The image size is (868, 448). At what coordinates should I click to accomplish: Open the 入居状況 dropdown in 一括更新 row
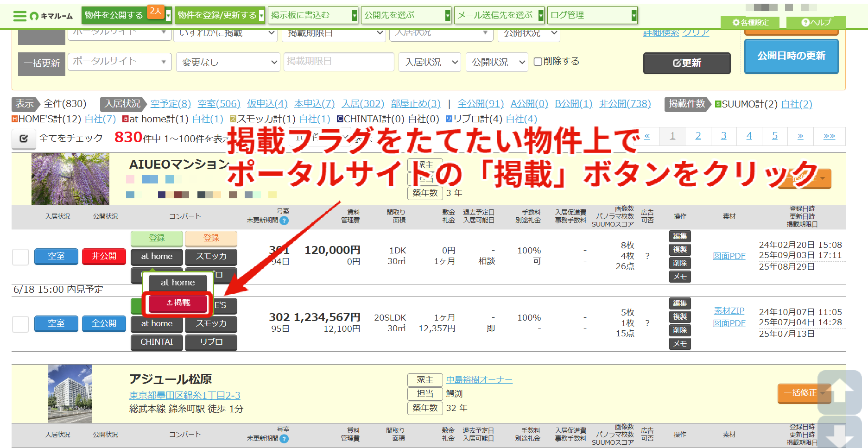click(x=430, y=62)
